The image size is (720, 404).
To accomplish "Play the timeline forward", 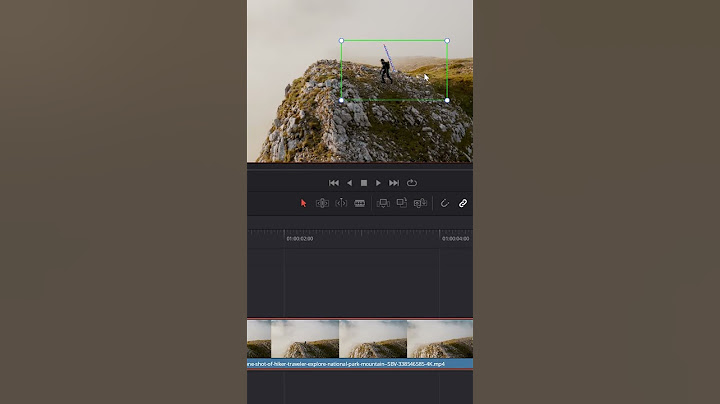I will tap(378, 183).
